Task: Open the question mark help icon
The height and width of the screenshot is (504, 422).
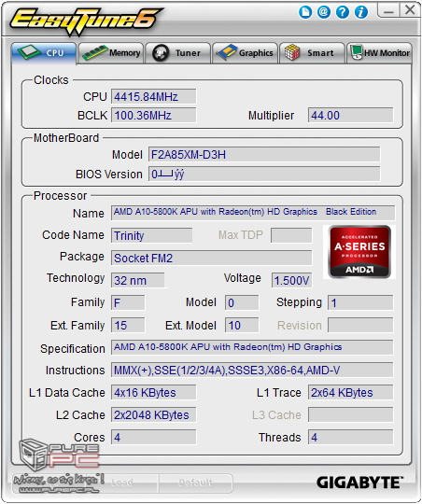Action: point(343,12)
